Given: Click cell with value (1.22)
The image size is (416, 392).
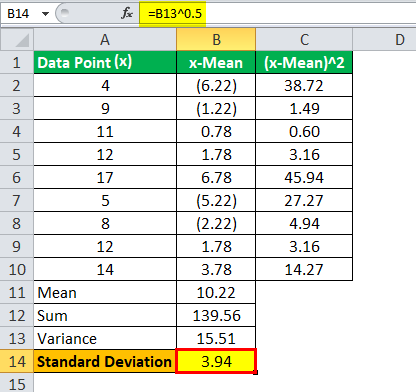Looking at the screenshot, I should pos(216,108).
